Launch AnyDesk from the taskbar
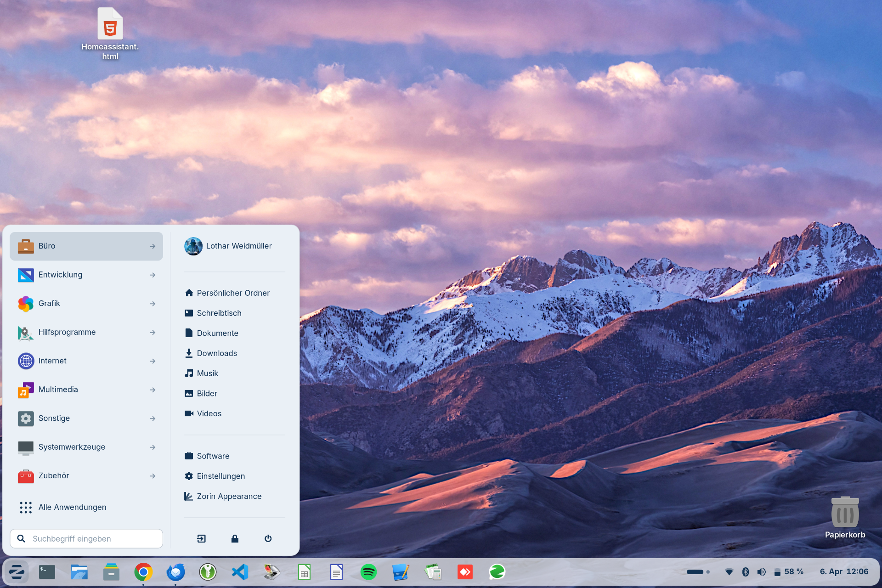The width and height of the screenshot is (882, 588). [x=465, y=572]
